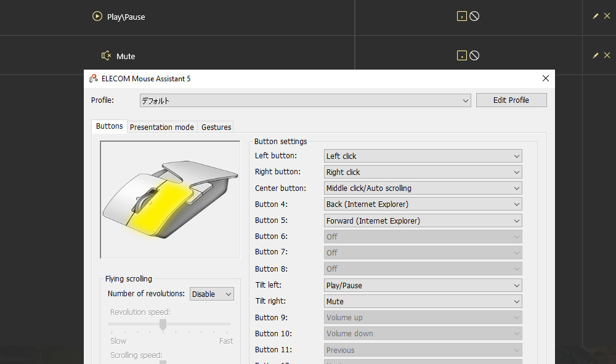This screenshot has height=364, width=616.
Task: Click the Edit Profile button
Action: coord(511,100)
